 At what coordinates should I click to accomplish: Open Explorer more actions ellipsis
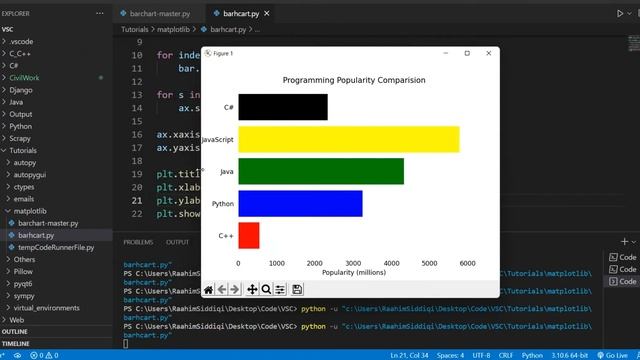point(100,13)
